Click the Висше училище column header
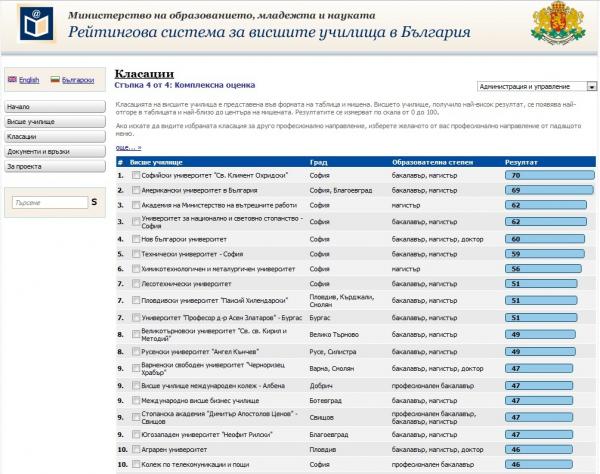 click(156, 162)
